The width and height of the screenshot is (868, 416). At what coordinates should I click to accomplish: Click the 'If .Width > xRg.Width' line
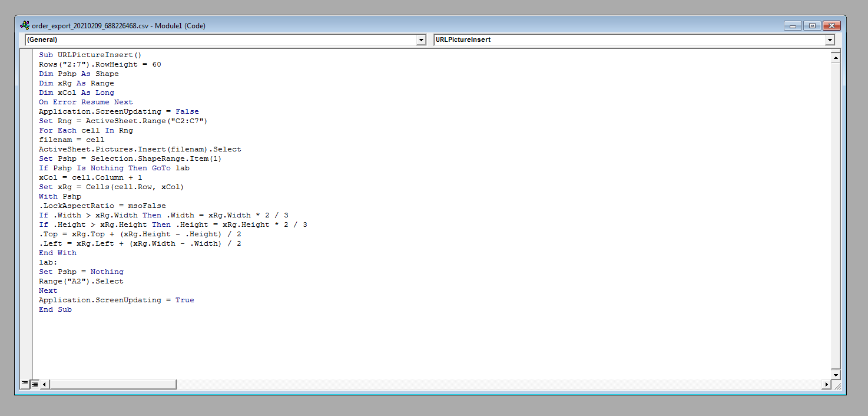(164, 215)
